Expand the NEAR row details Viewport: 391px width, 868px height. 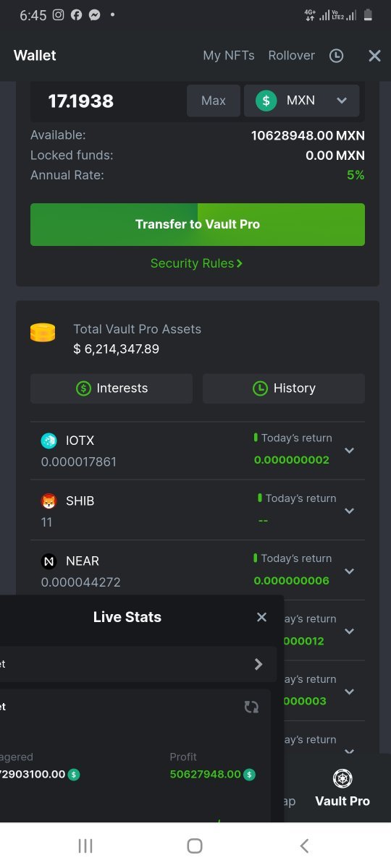tap(349, 571)
